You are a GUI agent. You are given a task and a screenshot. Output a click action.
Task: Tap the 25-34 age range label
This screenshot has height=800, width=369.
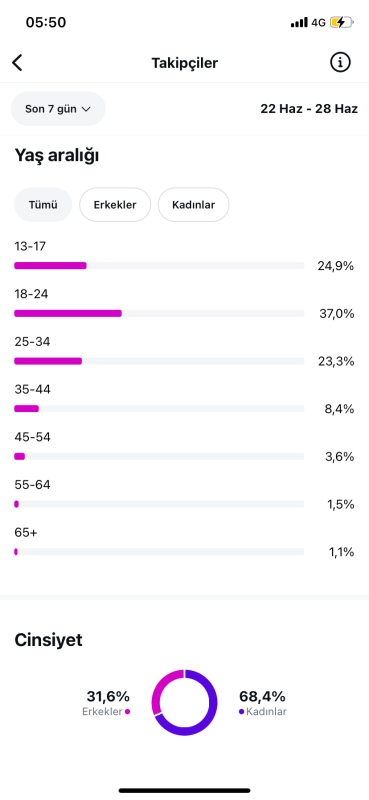click(32, 342)
